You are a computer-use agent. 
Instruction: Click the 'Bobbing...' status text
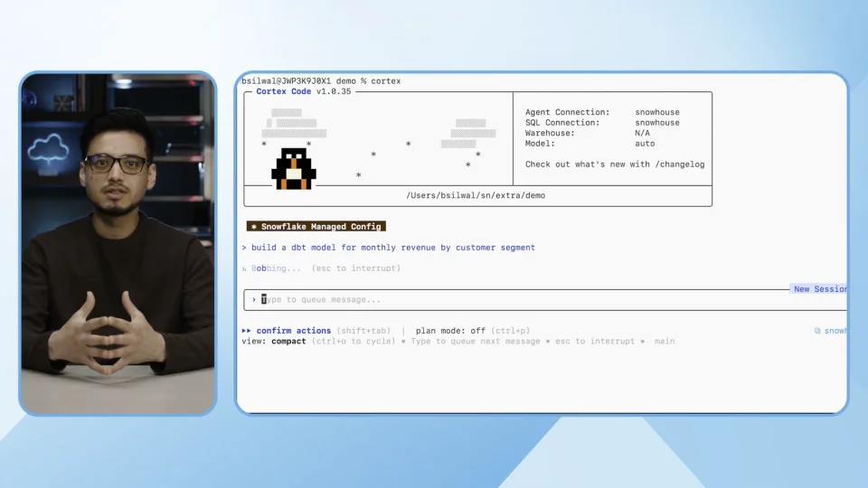tap(277, 268)
